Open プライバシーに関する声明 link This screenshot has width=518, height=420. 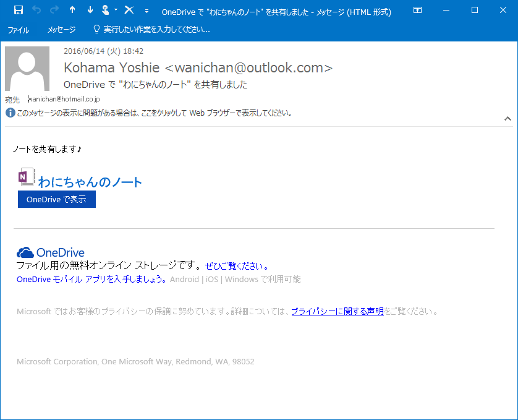tap(338, 311)
